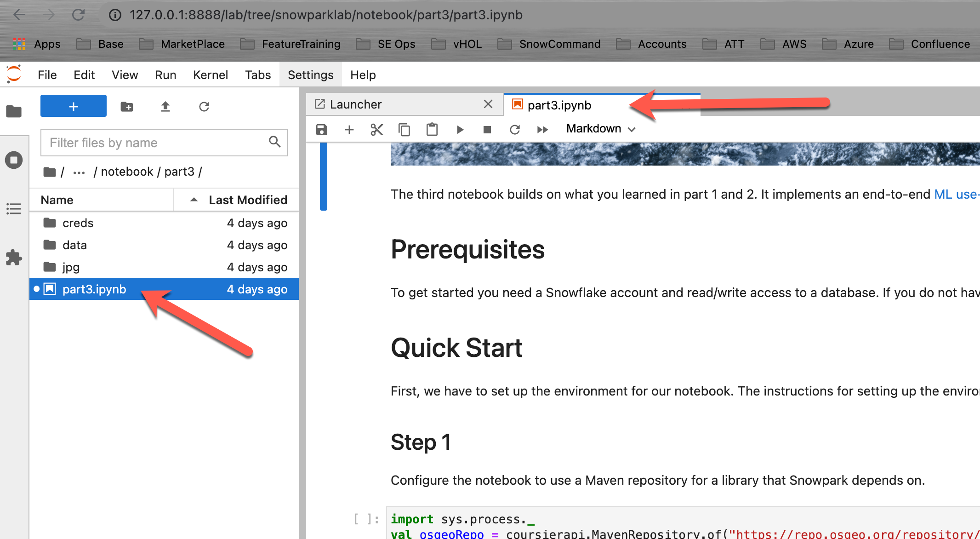Image resolution: width=980 pixels, height=539 pixels.
Task: Upload files using the upload icon
Action: [165, 107]
